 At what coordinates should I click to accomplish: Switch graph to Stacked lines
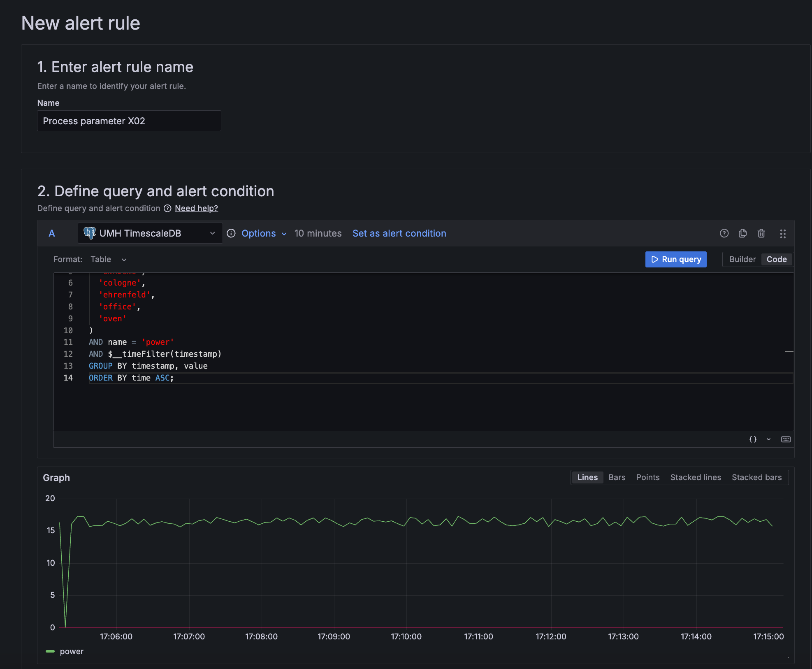(695, 477)
